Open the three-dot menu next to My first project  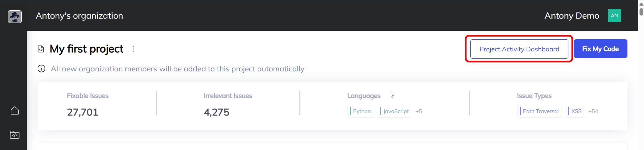click(x=133, y=49)
